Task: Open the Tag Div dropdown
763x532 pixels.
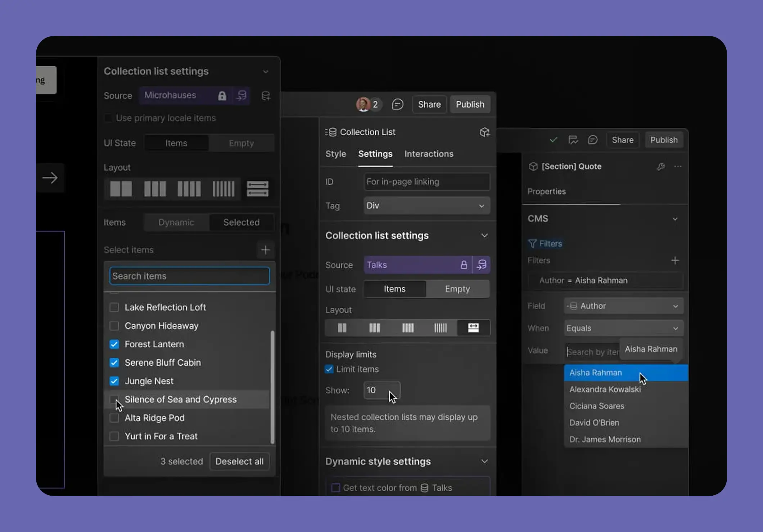Action: click(426, 206)
